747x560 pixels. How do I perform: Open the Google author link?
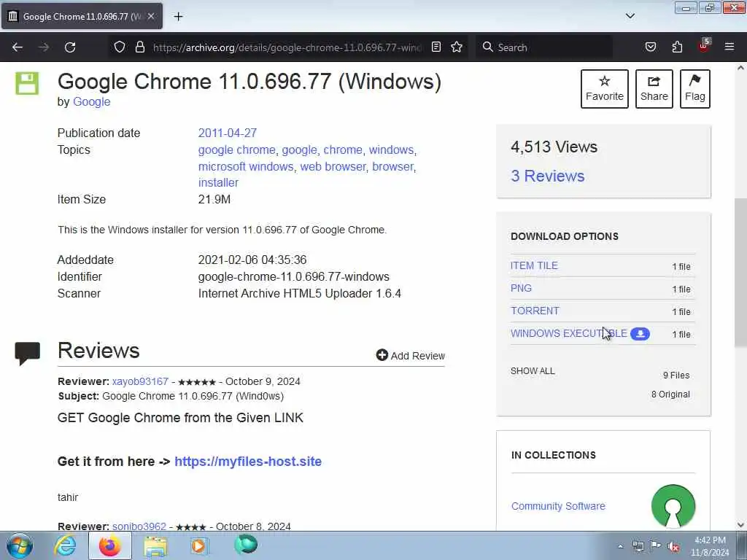click(91, 102)
